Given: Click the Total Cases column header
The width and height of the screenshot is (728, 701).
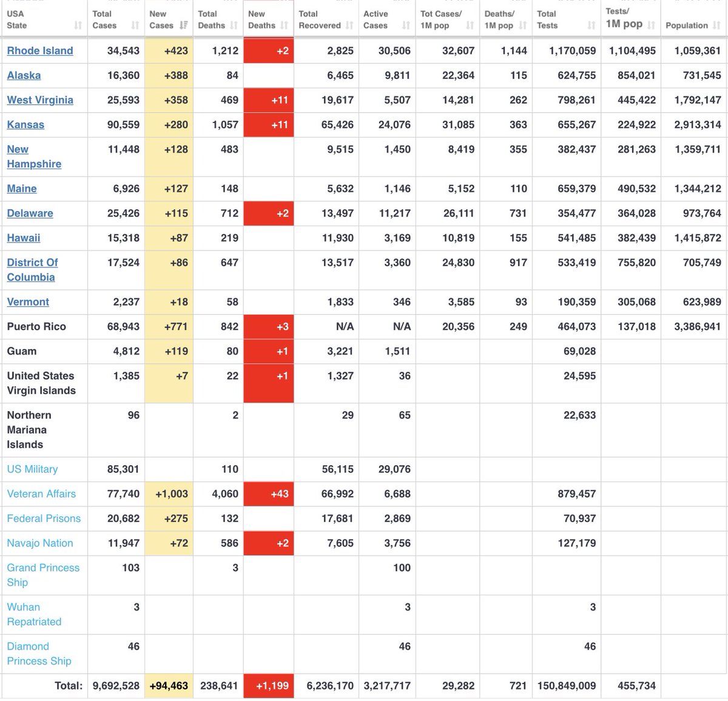Looking at the screenshot, I should [x=115, y=19].
